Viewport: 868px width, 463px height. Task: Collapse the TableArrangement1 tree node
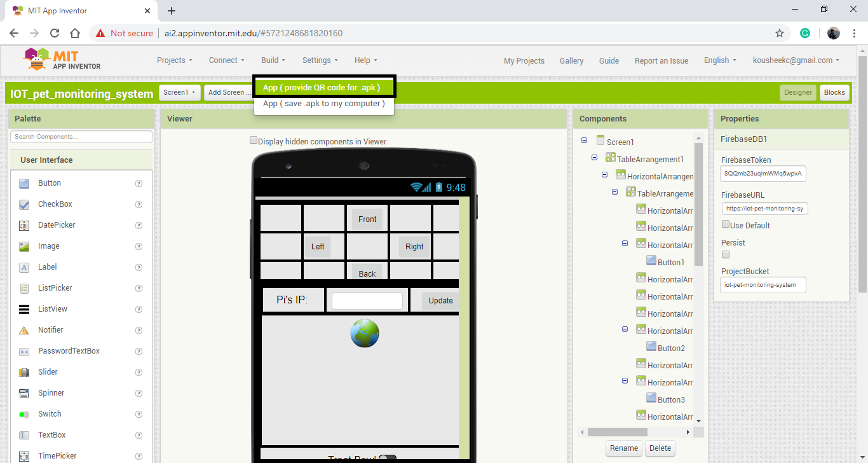(x=594, y=158)
